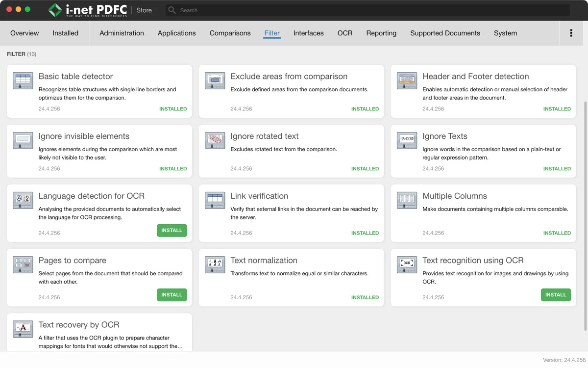The image size is (588, 368).
Task: Switch to the Comparisons tab
Action: click(230, 33)
